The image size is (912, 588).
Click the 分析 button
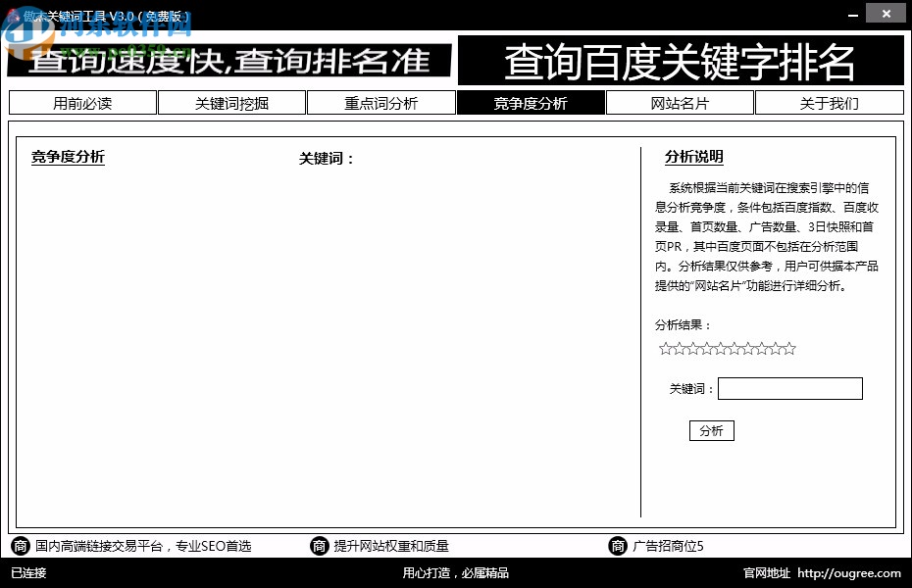click(711, 430)
